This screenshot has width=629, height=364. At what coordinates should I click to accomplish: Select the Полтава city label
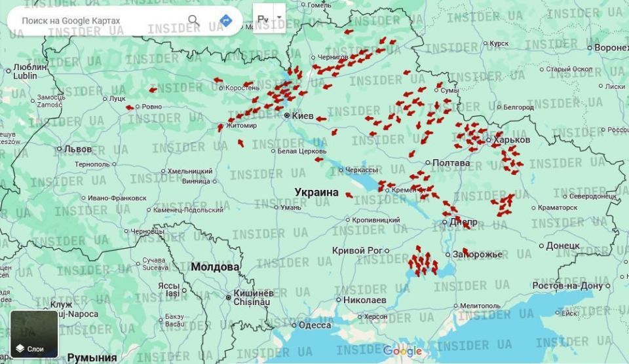point(451,162)
